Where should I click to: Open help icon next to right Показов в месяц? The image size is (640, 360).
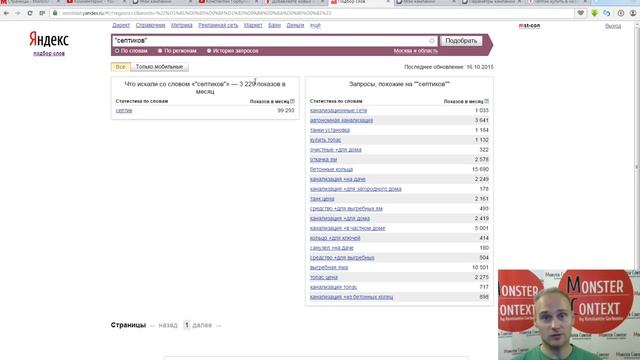click(x=487, y=101)
